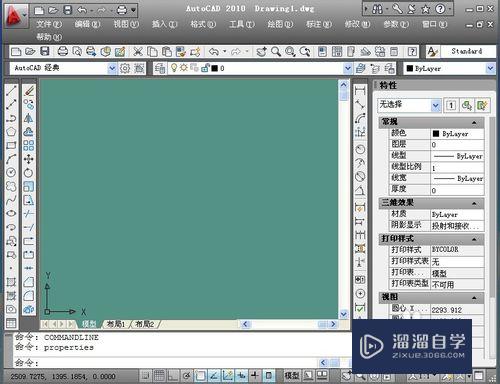Viewport: 500px width, 384px height.
Task: Open the ByLayer color control dropdown
Action: (490, 68)
